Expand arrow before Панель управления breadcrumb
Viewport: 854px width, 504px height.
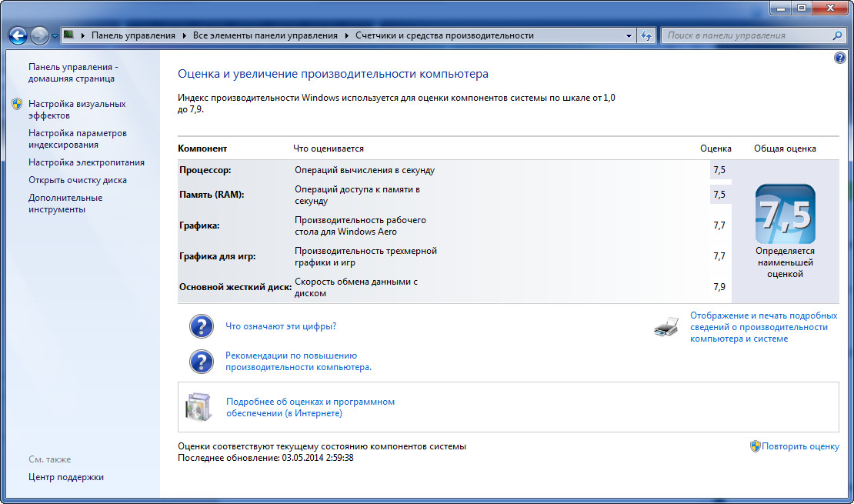coord(83,35)
